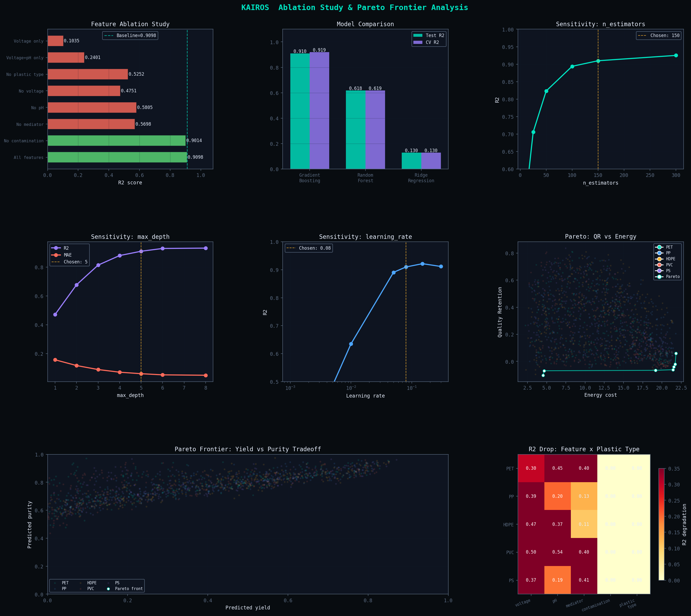
Task: Select the n_estimators data point at 300
Action: click(x=676, y=56)
